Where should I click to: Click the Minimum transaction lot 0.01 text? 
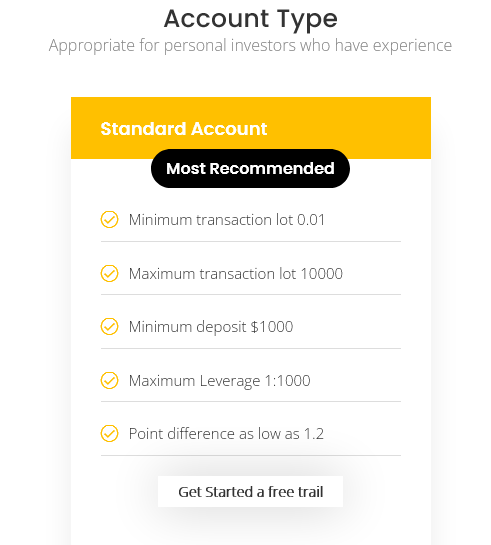pos(227,220)
